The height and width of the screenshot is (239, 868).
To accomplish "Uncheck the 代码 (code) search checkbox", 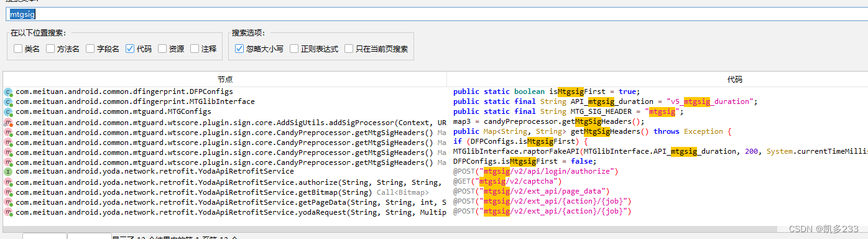I will click(x=130, y=49).
